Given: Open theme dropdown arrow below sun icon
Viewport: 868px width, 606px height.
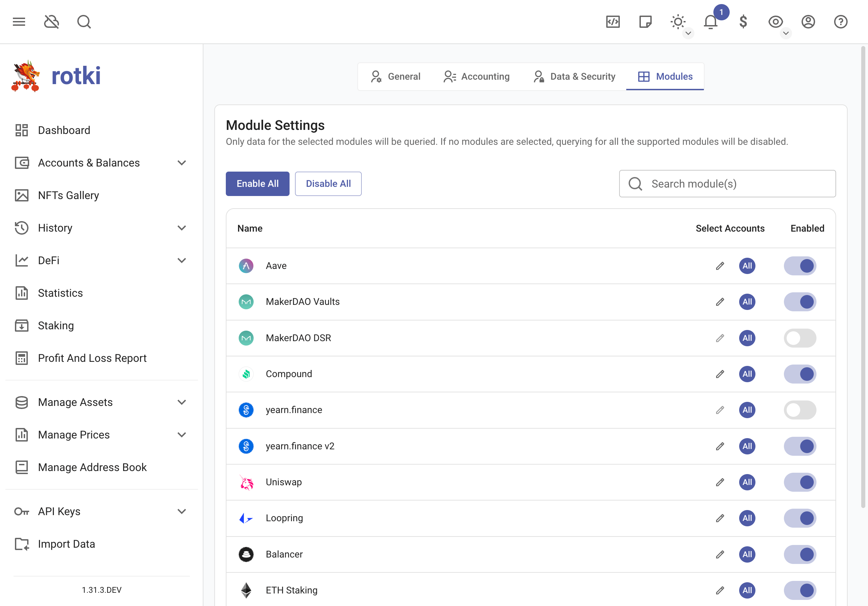Looking at the screenshot, I should (x=688, y=33).
